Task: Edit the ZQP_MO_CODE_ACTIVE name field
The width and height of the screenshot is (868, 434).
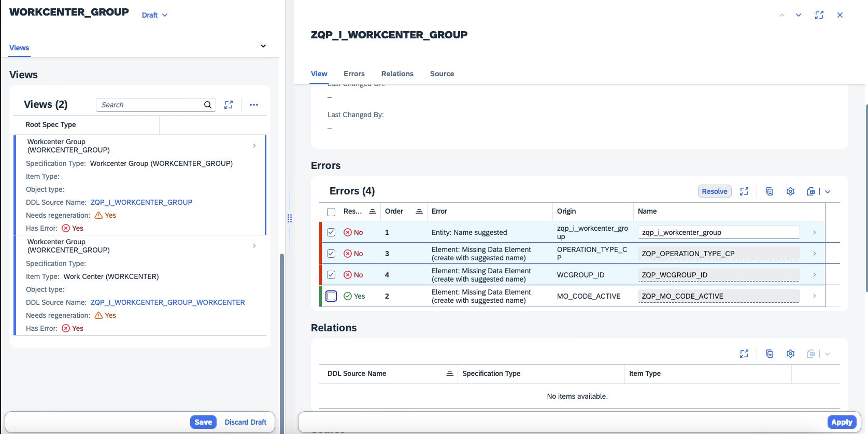Action: [718, 296]
